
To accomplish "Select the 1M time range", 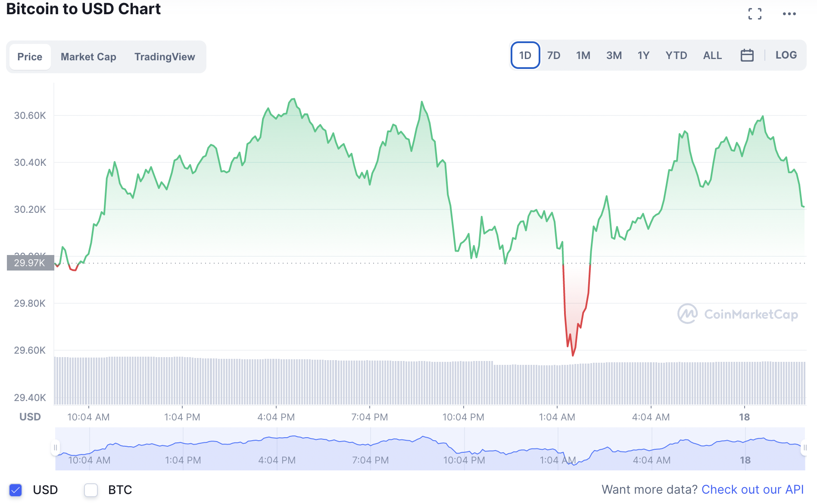I will (583, 55).
